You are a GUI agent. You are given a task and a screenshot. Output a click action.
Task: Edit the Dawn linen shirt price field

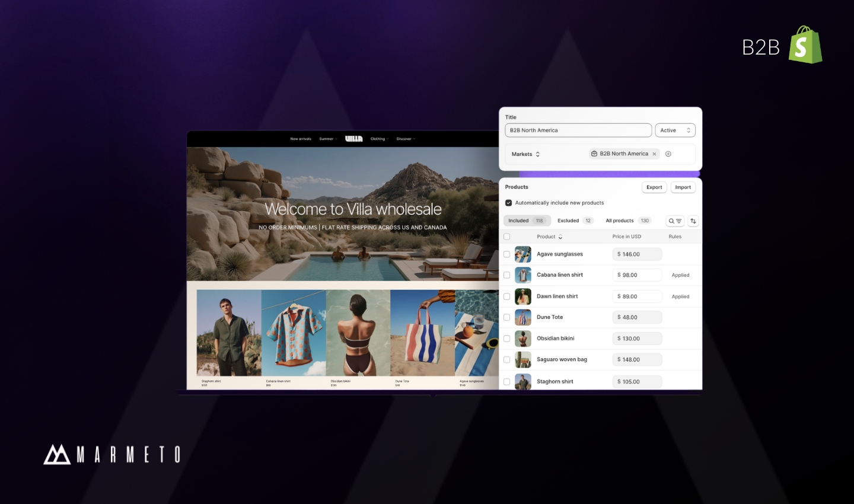pos(637,296)
